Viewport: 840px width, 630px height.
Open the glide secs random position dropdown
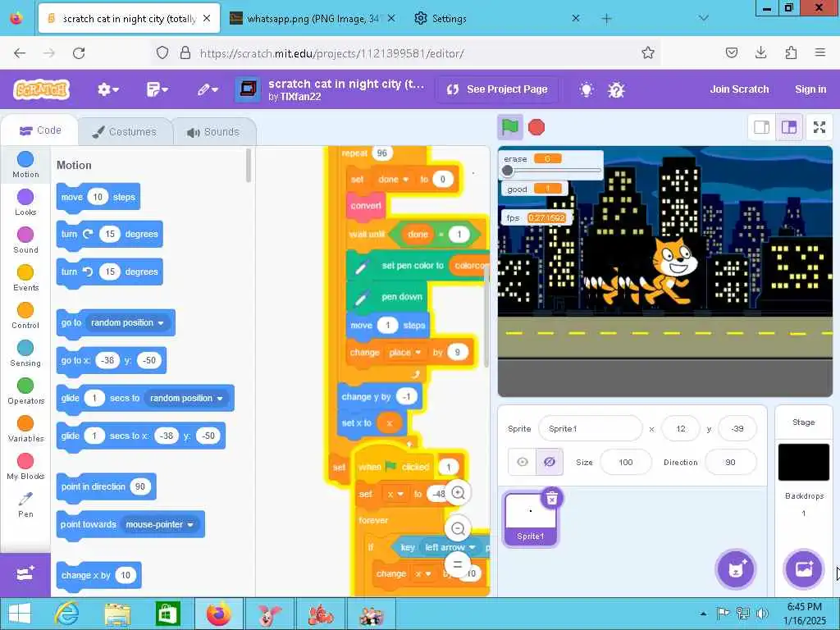pos(186,398)
